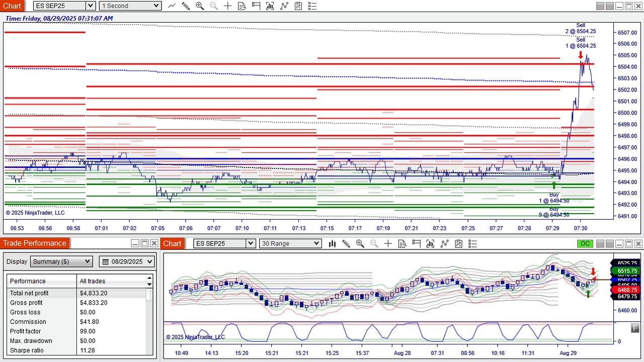This screenshot has height=362, width=644.
Task: Open Chart Trader icon in top chart toolbar
Action: click(256, 6)
